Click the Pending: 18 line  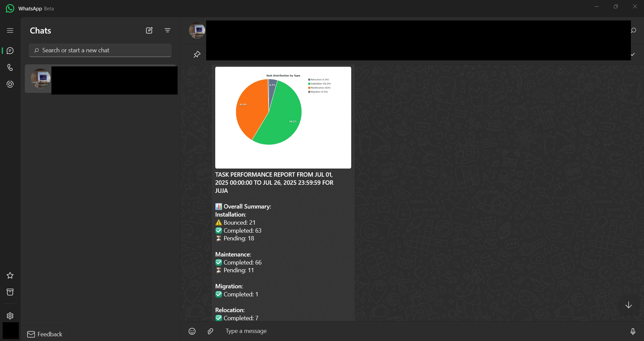click(x=235, y=238)
